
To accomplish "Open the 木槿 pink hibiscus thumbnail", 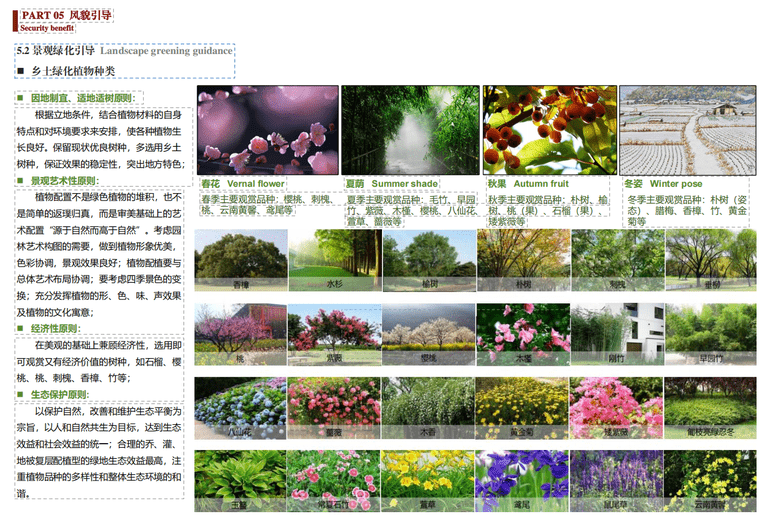I will point(523,334).
